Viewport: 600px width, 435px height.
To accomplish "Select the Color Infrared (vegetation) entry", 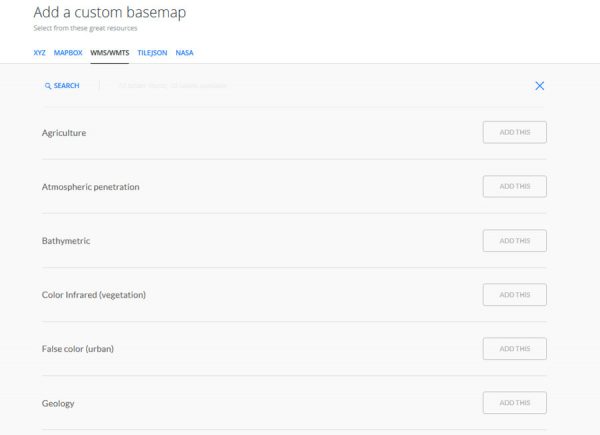I will tap(94, 295).
